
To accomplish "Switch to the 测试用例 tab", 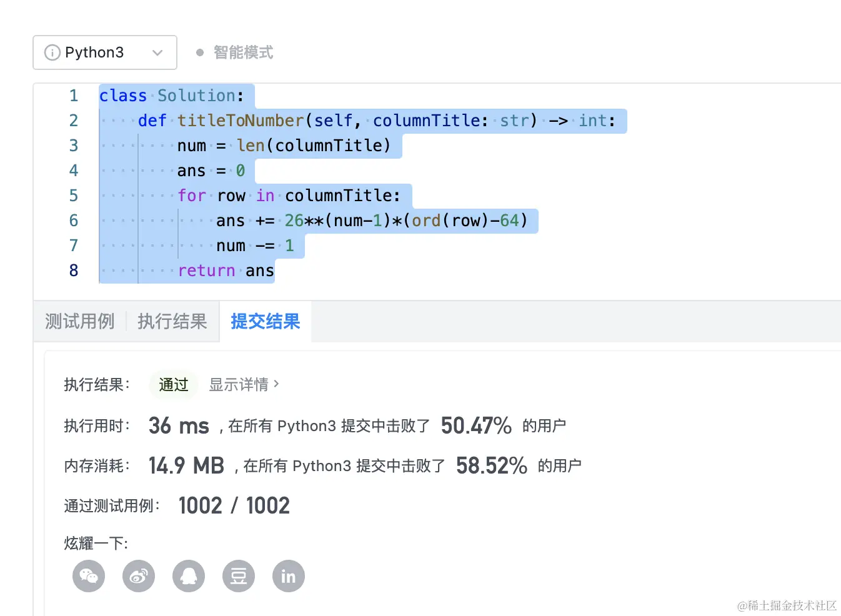I will 80,321.
